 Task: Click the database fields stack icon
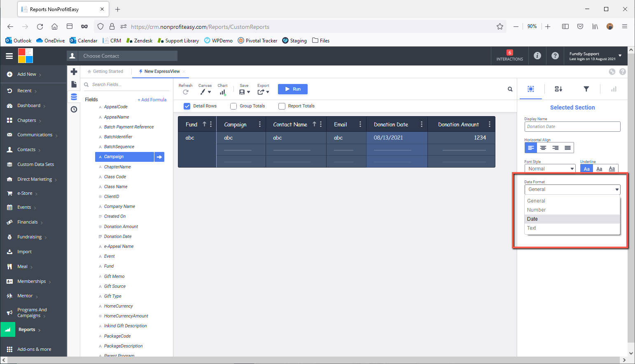[x=74, y=97]
